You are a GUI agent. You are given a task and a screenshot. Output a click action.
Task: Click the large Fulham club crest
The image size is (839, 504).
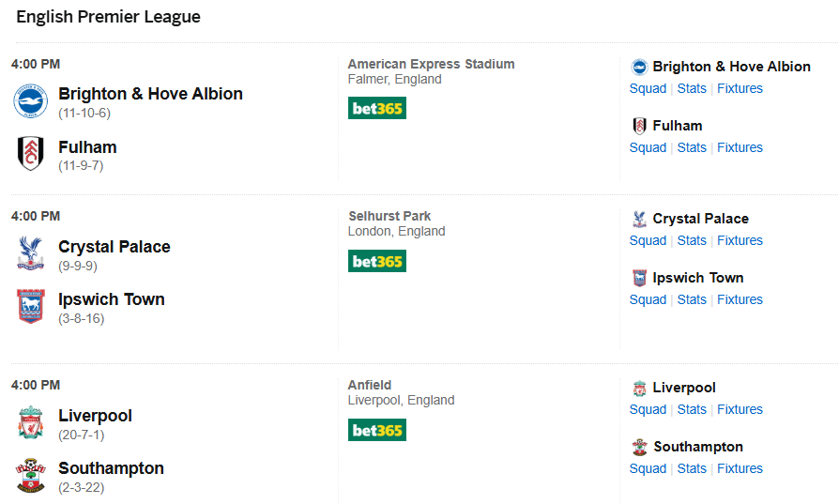tap(31, 154)
